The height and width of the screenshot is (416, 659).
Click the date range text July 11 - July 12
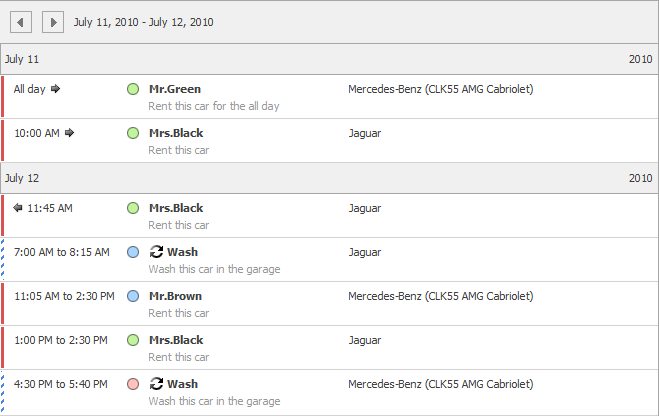[143, 22]
